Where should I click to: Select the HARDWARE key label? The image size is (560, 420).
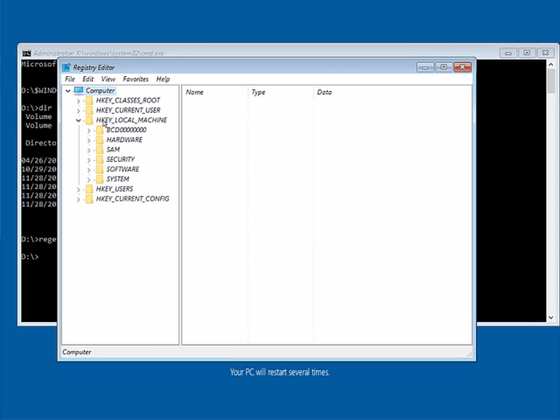click(x=124, y=140)
